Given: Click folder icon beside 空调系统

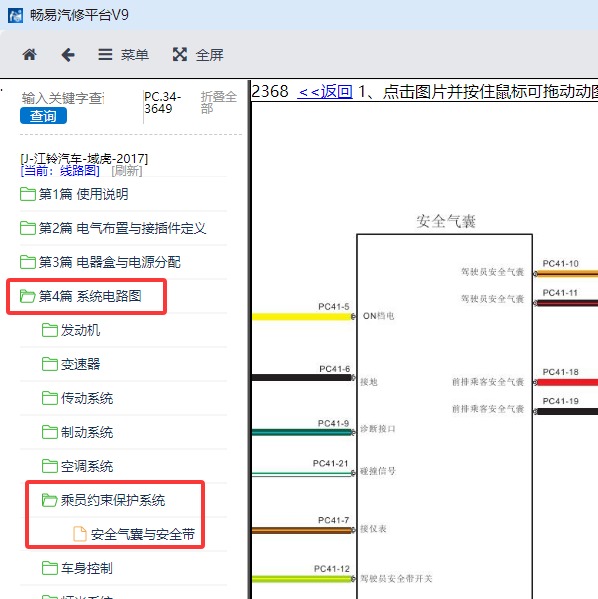Looking at the screenshot, I should pyautogui.click(x=50, y=466).
